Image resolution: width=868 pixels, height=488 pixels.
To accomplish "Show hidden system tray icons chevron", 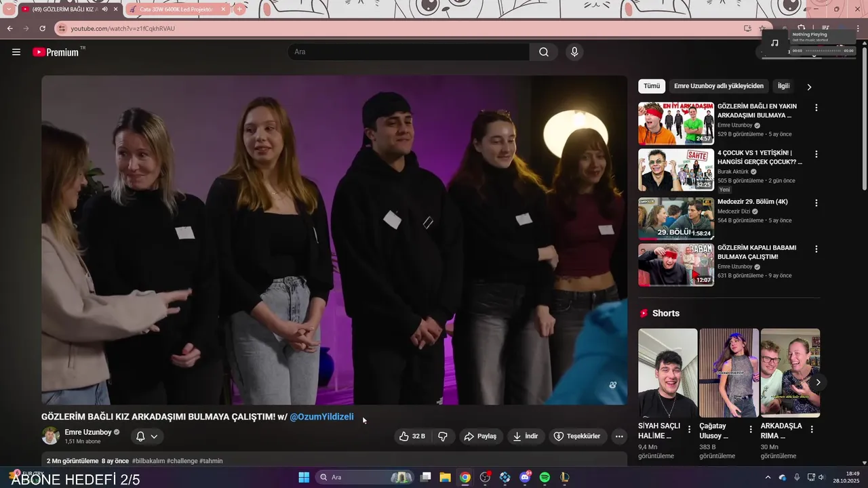I will [768, 477].
